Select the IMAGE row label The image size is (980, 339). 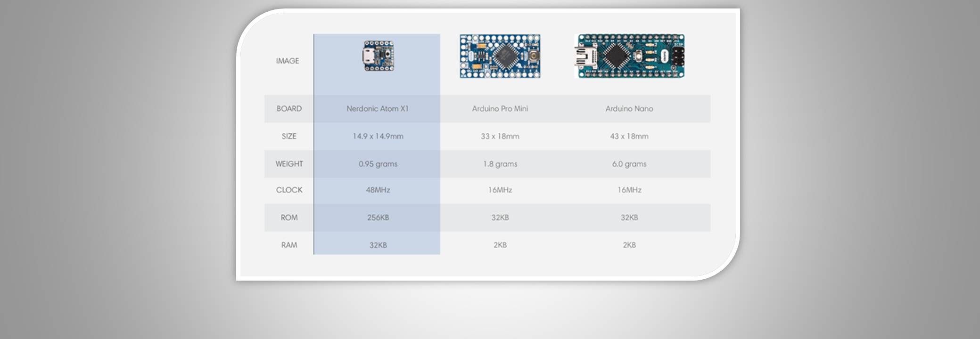[x=288, y=61]
